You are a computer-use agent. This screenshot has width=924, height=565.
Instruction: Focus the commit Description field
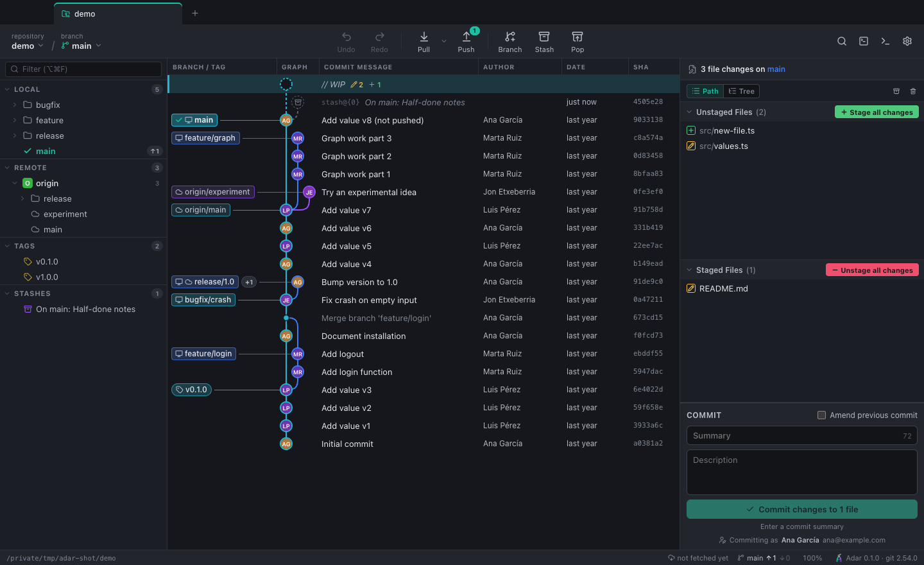click(801, 472)
